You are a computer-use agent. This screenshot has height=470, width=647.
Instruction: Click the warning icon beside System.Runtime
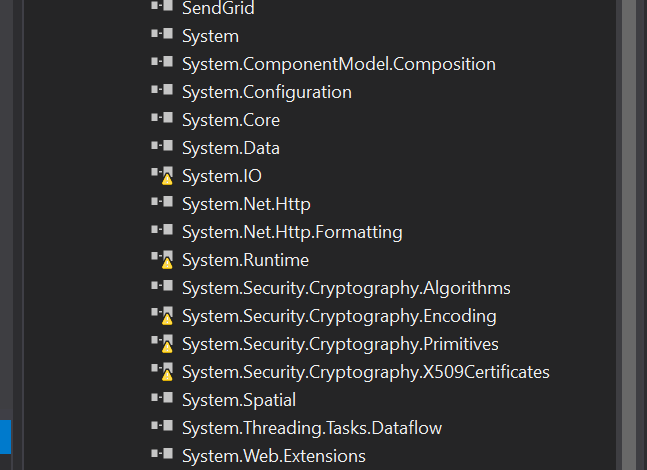[x=167, y=263]
